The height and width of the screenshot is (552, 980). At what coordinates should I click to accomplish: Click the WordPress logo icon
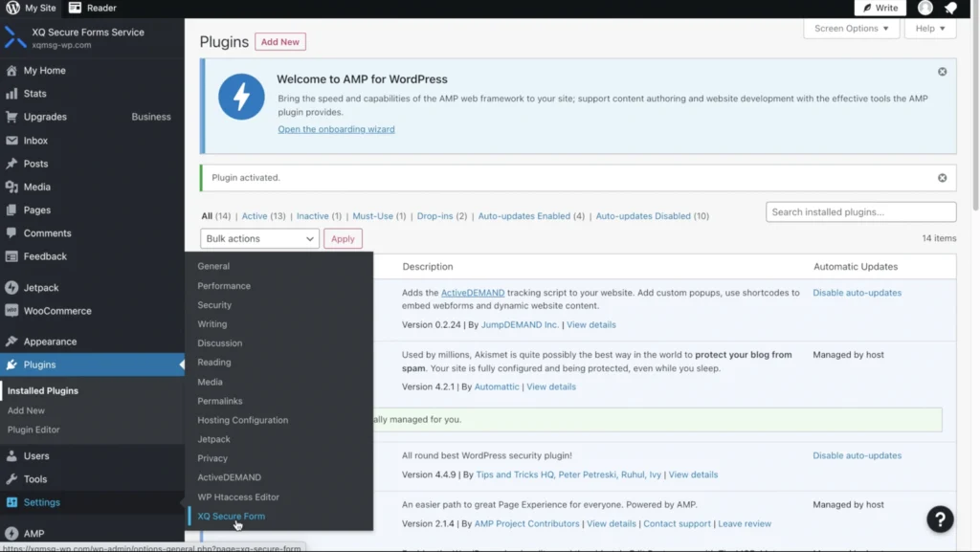pyautogui.click(x=12, y=8)
